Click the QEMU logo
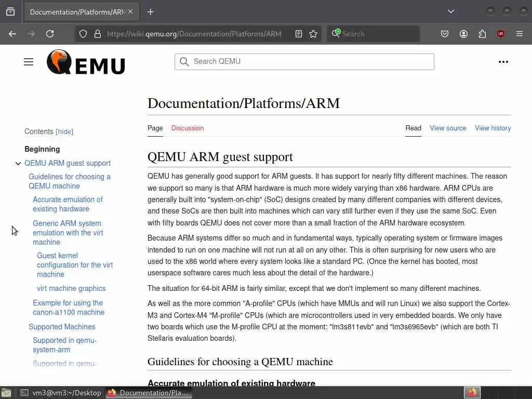Image resolution: width=532 pixels, height=399 pixels. coord(86,62)
